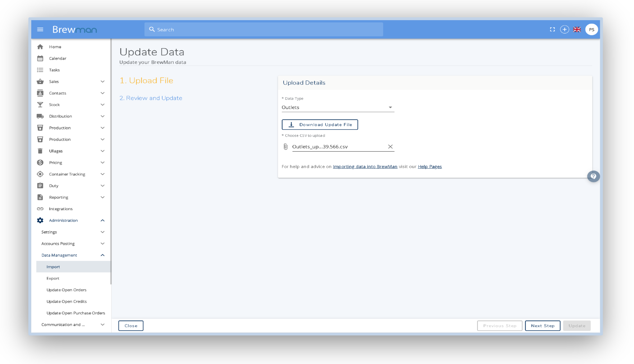Select the Review and Update step

[151, 98]
